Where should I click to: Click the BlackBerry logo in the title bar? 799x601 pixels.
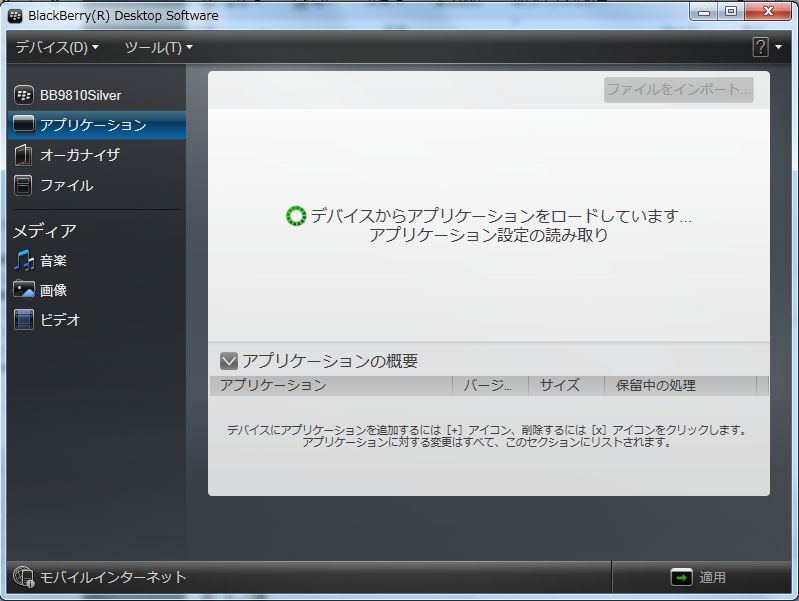coord(15,16)
